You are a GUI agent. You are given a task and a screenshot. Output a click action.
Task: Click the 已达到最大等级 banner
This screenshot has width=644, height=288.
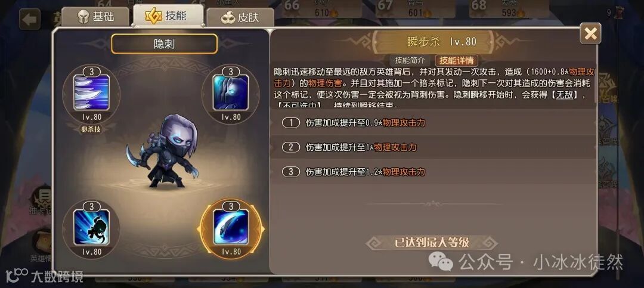click(x=432, y=243)
